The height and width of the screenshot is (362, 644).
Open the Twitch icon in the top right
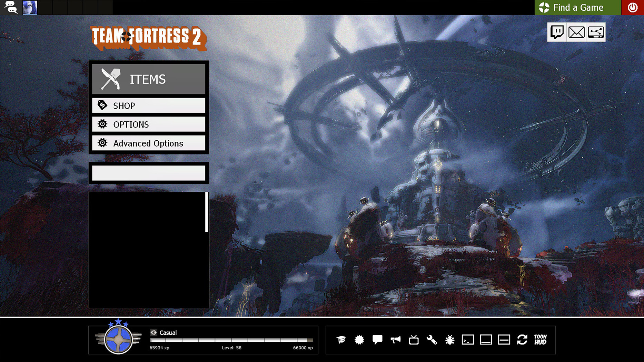557,32
